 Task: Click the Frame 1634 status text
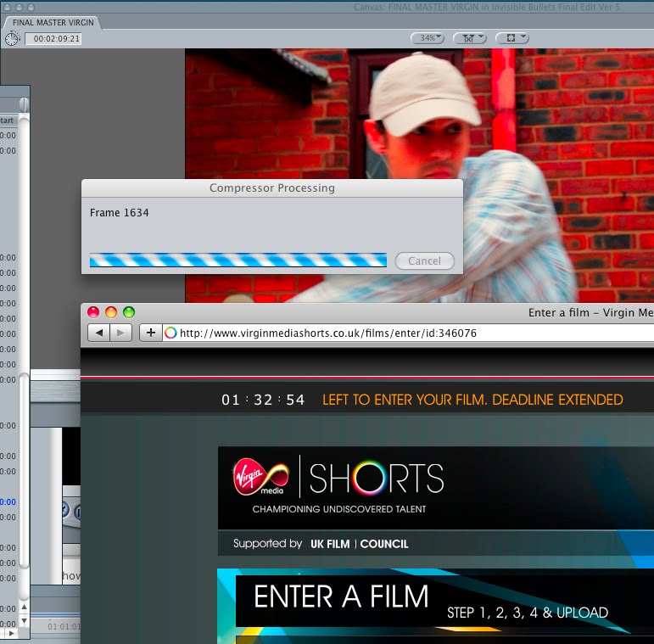120,213
